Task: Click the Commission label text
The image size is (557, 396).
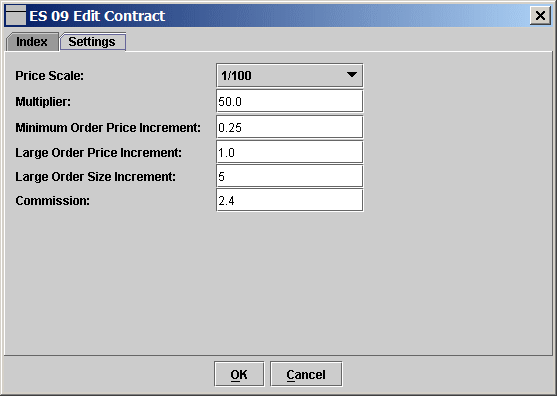Action: coord(53,201)
